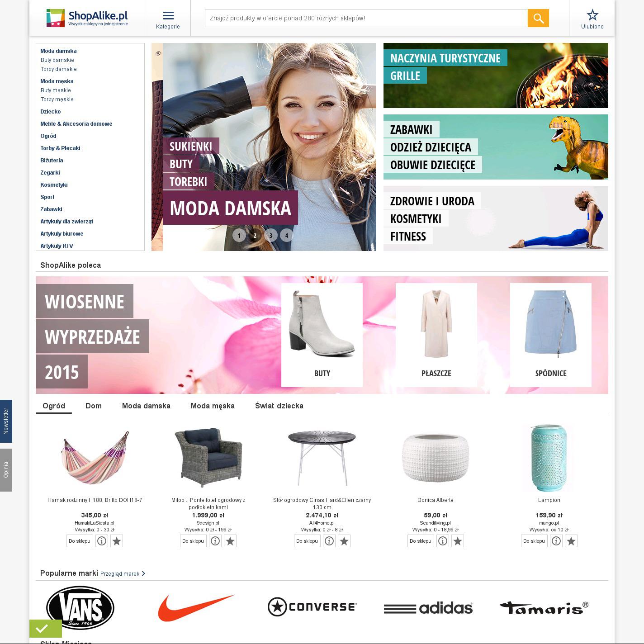Show info for Stół ogrodowy Cinas
Viewport: 644px width, 644px height.
pyautogui.click(x=329, y=541)
